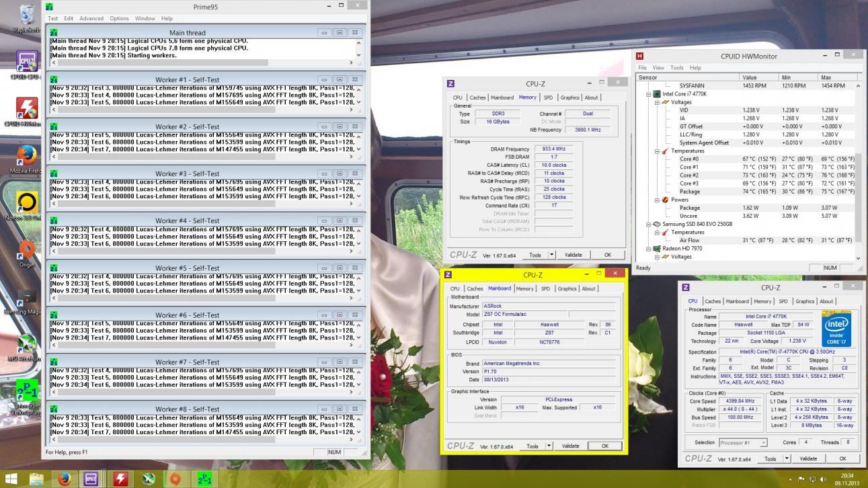Collapse the Radeon HD 7970 node

649,249
